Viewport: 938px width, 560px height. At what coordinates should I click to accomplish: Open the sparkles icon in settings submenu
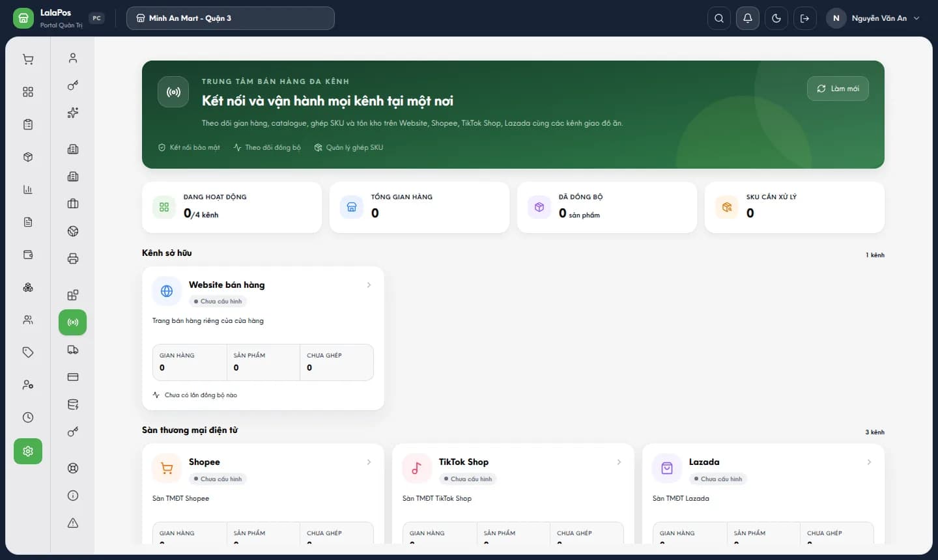pyautogui.click(x=73, y=113)
